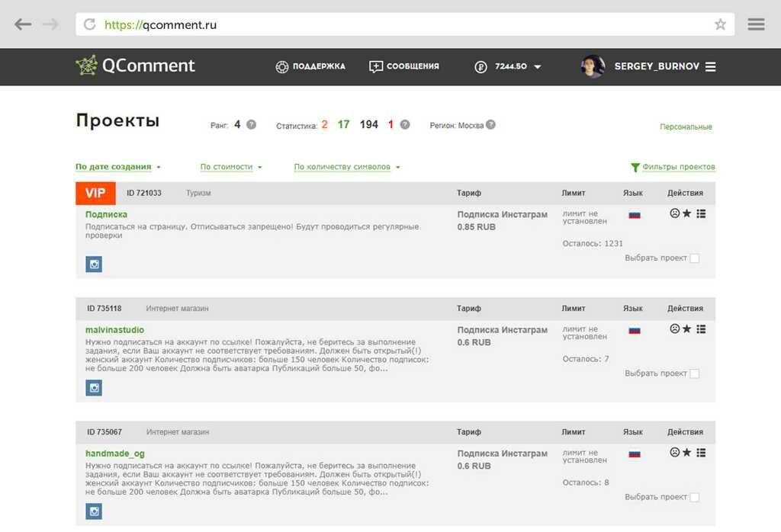Click the QComment logo

(136, 66)
